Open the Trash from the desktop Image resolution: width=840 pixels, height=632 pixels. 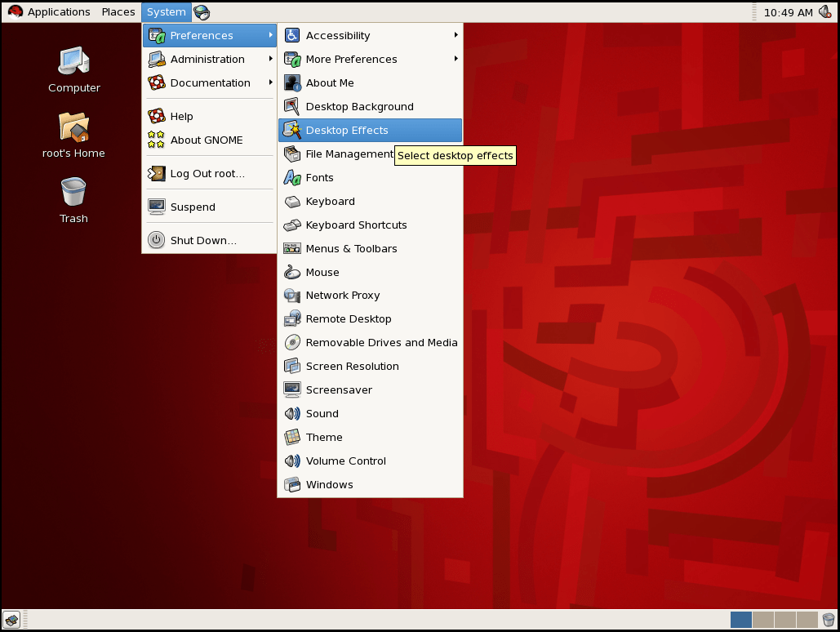(x=73, y=198)
